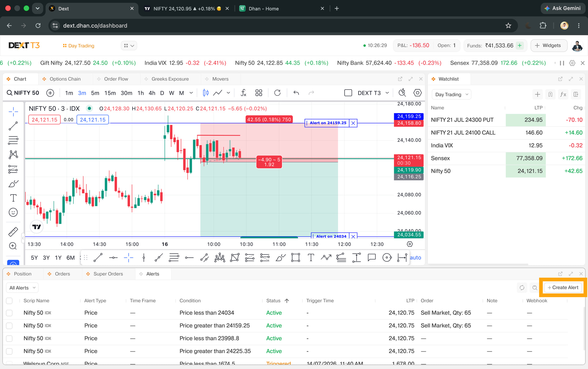The height and width of the screenshot is (369, 588).
Task: Select the callout comment drawing tool in bottom bar
Action: point(371,258)
